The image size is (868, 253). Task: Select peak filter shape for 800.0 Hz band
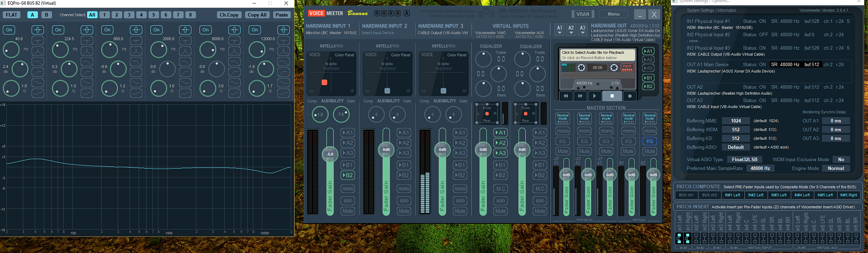coord(136,51)
